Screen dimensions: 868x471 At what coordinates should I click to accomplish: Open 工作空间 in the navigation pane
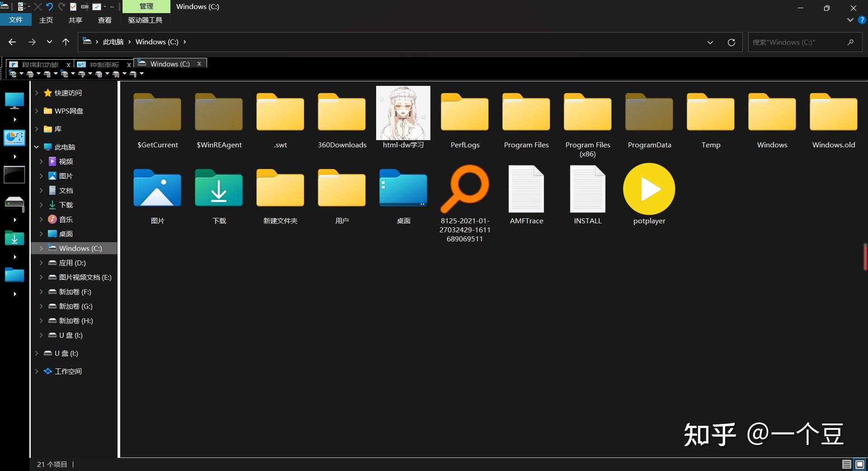(x=68, y=371)
